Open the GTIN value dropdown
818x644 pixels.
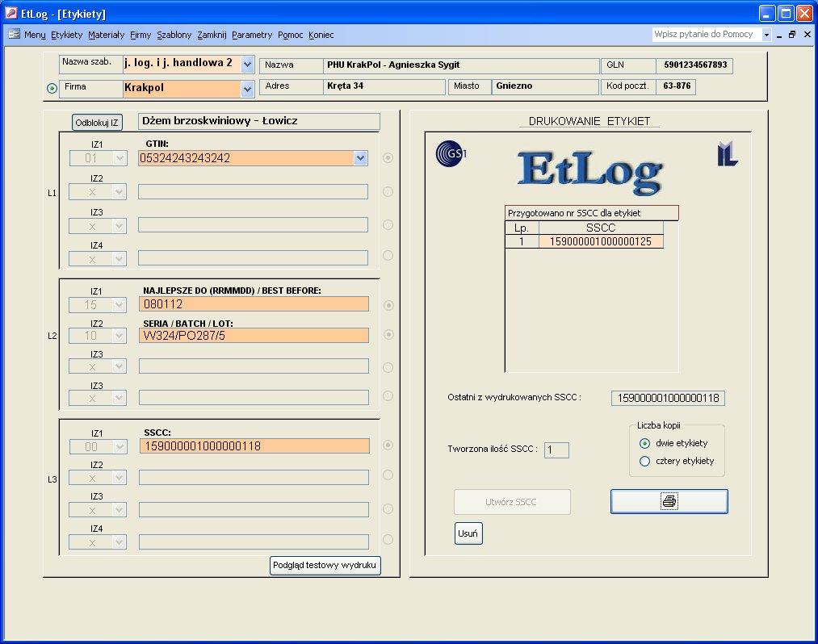[x=360, y=158]
